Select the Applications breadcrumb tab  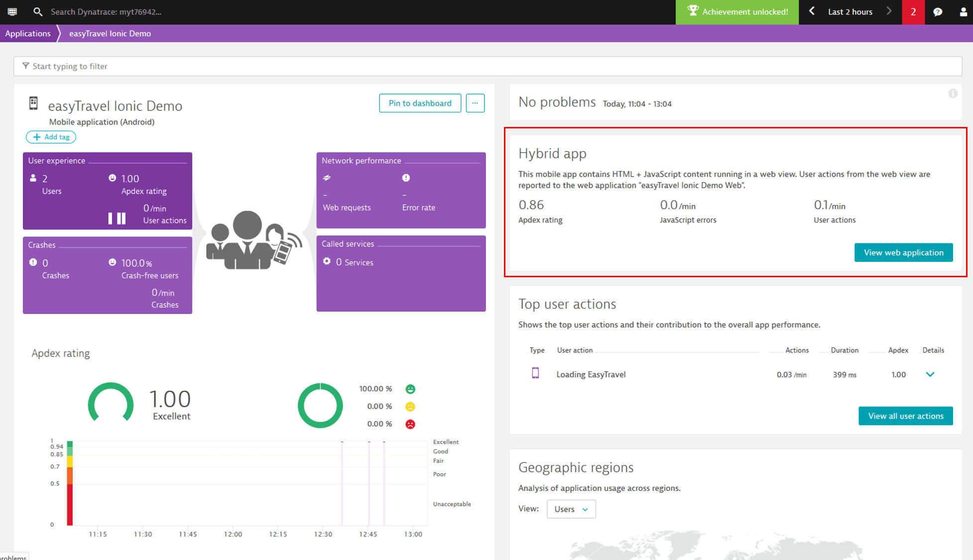[27, 33]
